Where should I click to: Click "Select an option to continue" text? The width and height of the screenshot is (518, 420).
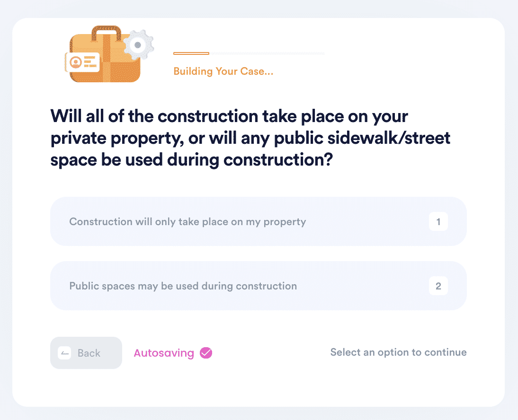coord(398,352)
